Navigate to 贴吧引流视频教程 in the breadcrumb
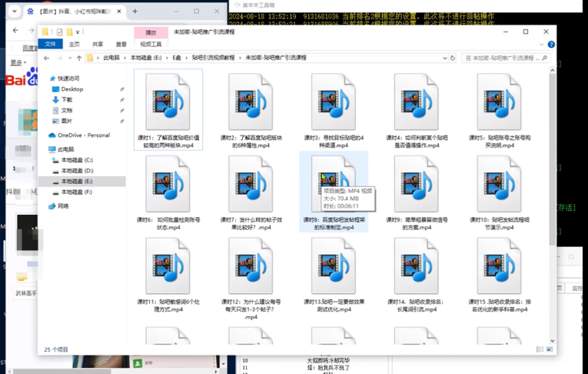This screenshot has height=374, width=588. (x=213, y=58)
